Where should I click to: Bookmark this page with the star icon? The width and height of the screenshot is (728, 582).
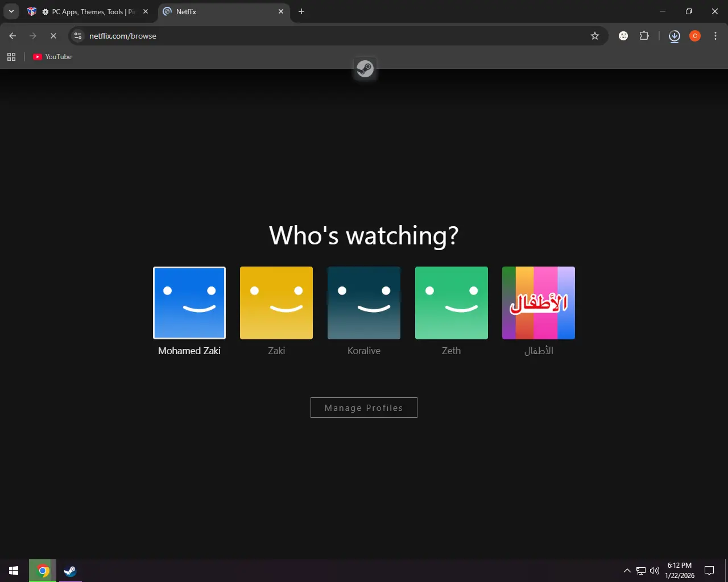(595, 36)
